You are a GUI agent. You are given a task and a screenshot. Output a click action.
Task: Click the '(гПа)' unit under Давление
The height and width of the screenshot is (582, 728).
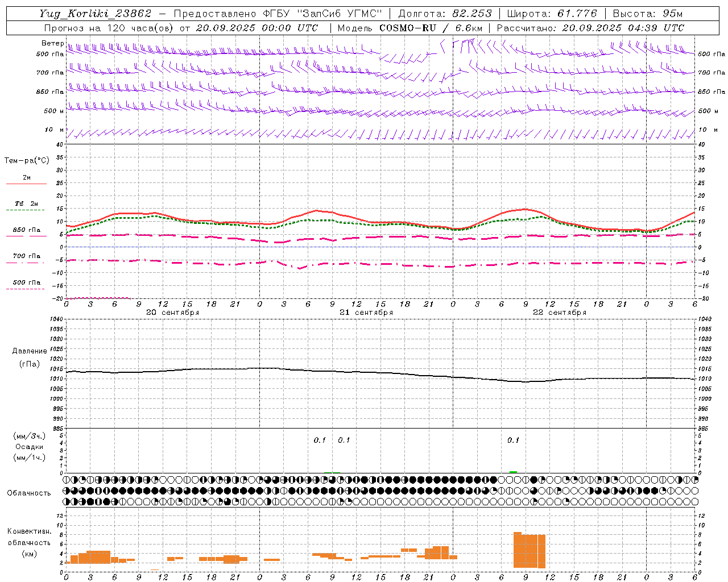30,364
